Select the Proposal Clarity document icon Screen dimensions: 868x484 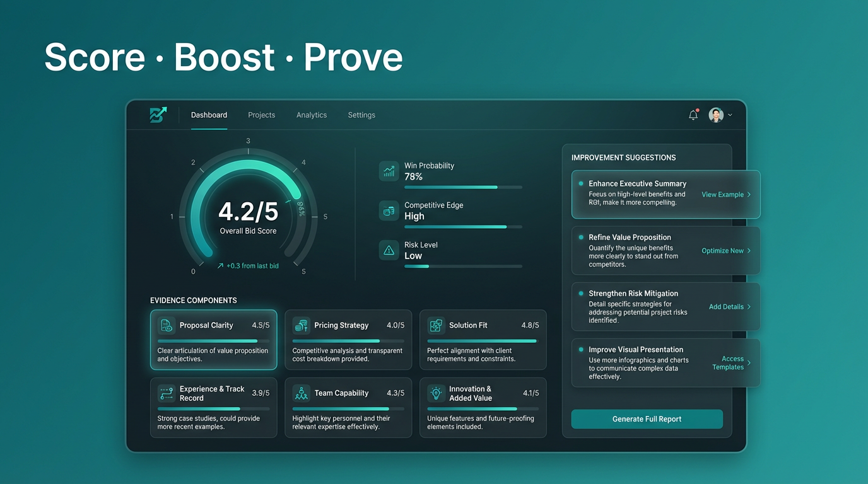(165, 325)
